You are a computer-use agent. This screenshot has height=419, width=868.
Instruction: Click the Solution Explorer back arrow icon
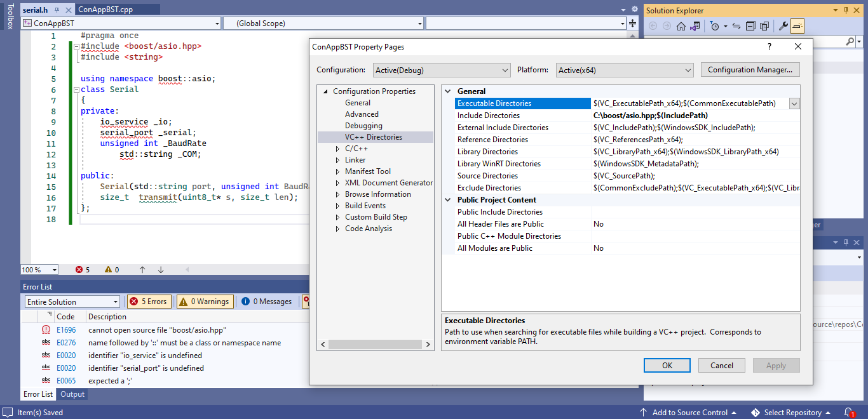coord(653,26)
